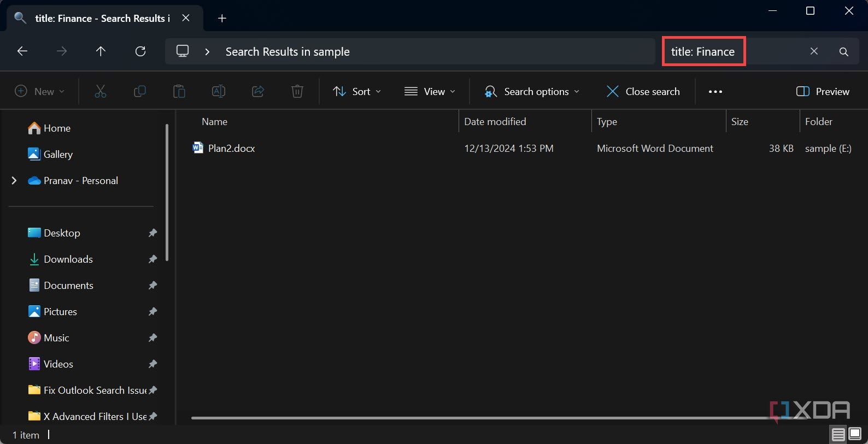Open the Search options dropdown
The height and width of the screenshot is (444, 868).
point(531,91)
